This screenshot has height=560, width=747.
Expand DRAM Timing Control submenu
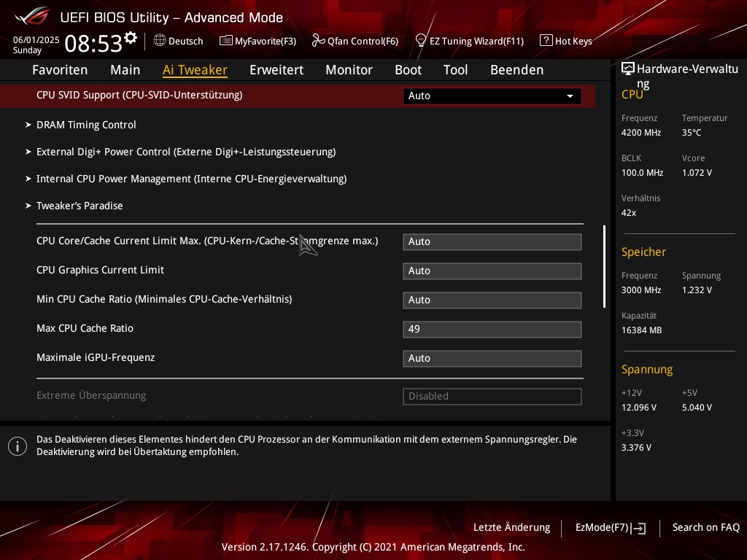[x=86, y=125]
